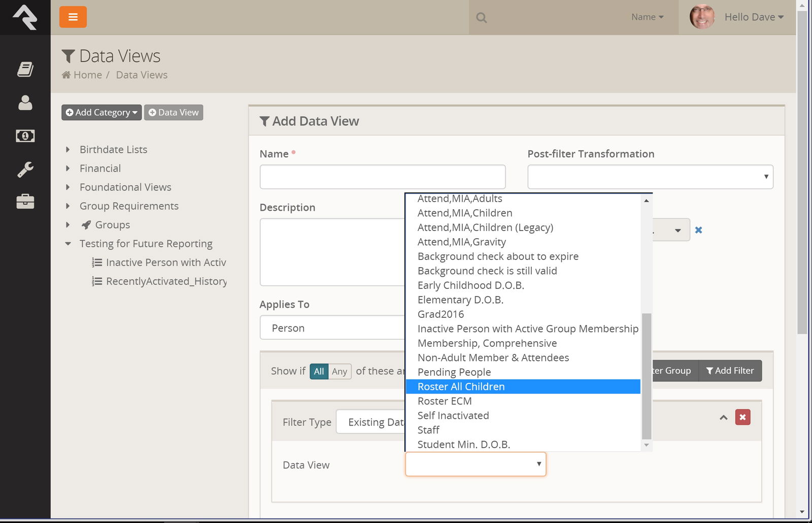The height and width of the screenshot is (523, 812).
Task: Click the Name text input field
Action: pos(382,177)
